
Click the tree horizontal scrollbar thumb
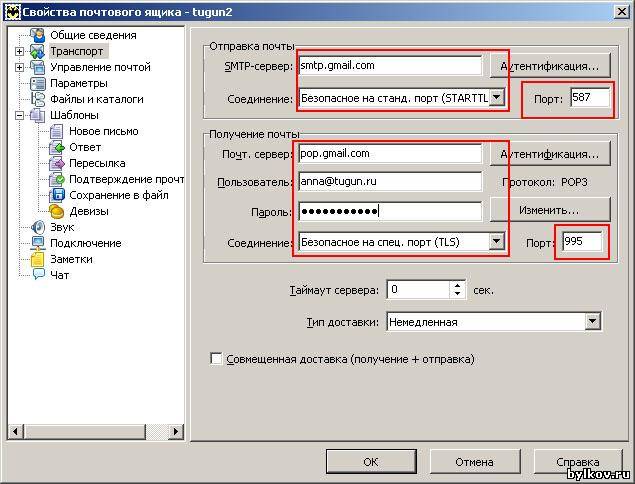click(x=85, y=431)
